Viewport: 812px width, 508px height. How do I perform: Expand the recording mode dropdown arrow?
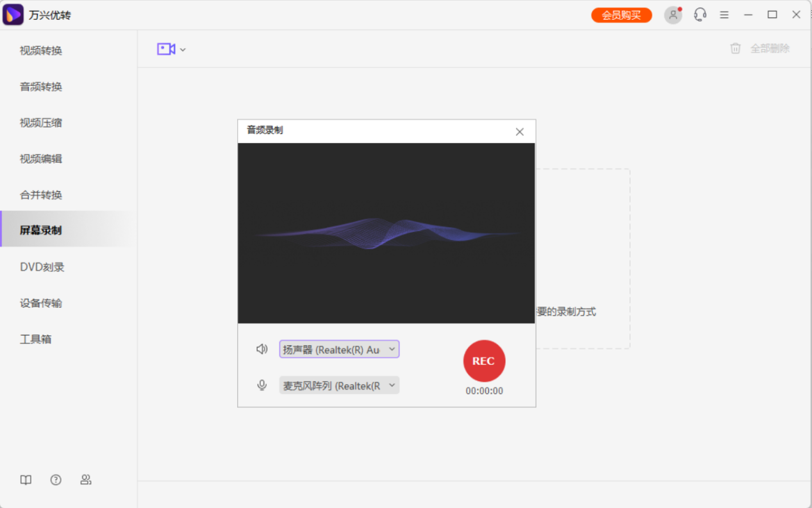(183, 49)
